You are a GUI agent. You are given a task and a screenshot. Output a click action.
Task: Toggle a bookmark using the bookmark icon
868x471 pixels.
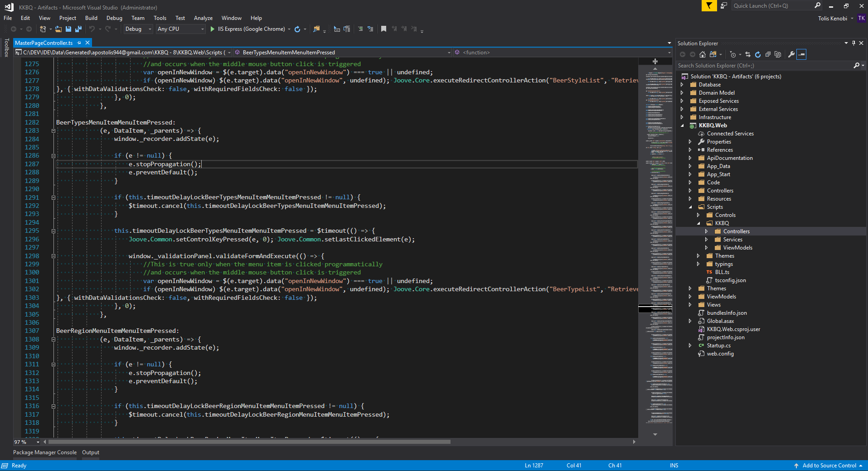pos(383,29)
